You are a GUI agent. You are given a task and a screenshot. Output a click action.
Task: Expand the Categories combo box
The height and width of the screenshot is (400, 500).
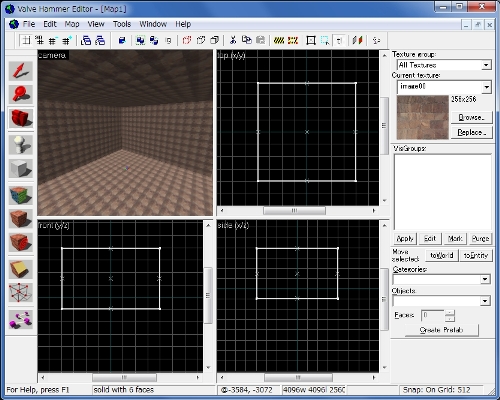click(485, 279)
